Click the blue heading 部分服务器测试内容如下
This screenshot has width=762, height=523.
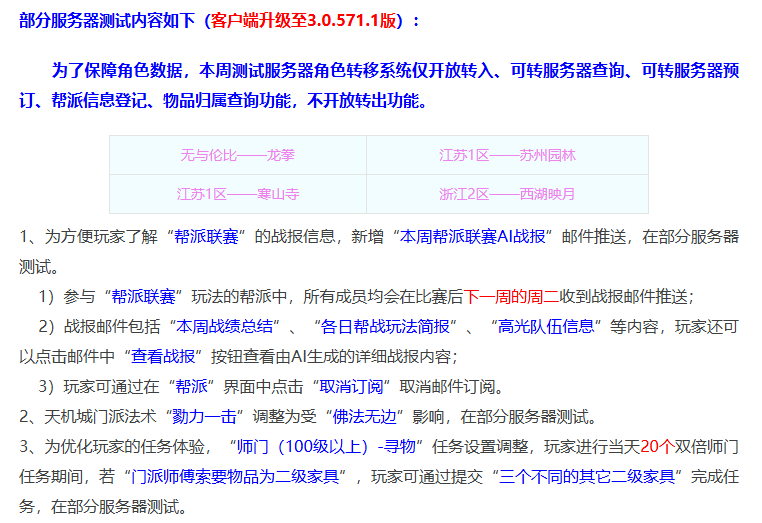tap(107, 21)
